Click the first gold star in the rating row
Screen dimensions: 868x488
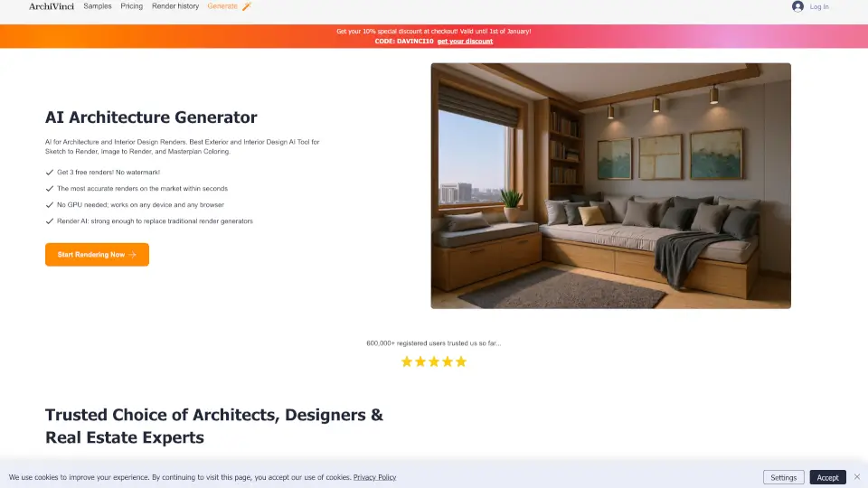click(407, 361)
